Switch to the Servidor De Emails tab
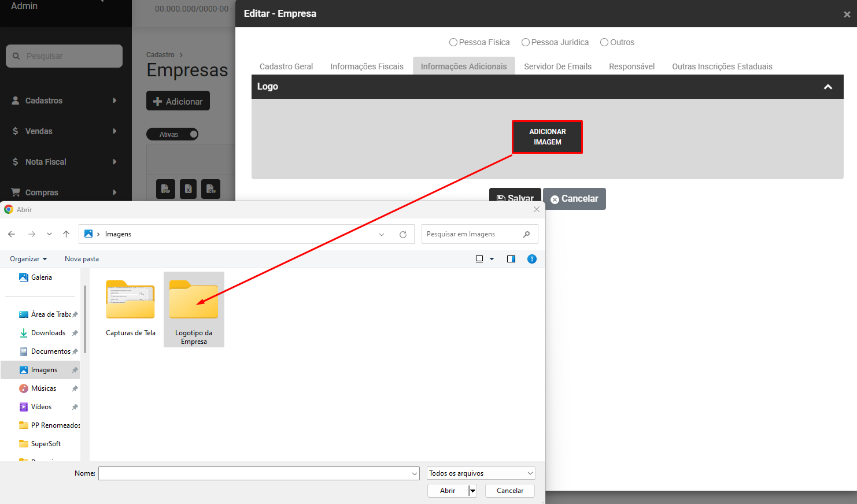This screenshot has width=857, height=504. (558, 66)
